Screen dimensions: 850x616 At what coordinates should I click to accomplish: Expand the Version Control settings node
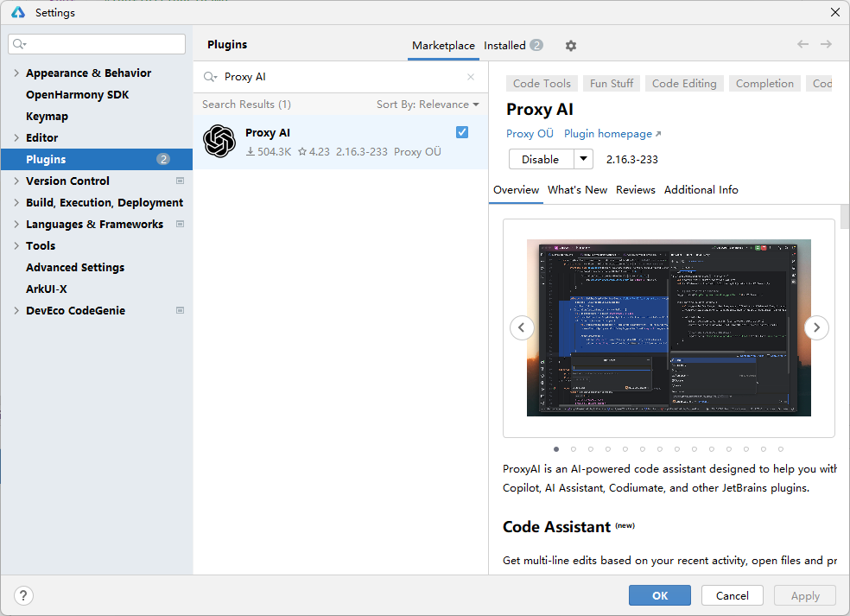pyautogui.click(x=16, y=181)
